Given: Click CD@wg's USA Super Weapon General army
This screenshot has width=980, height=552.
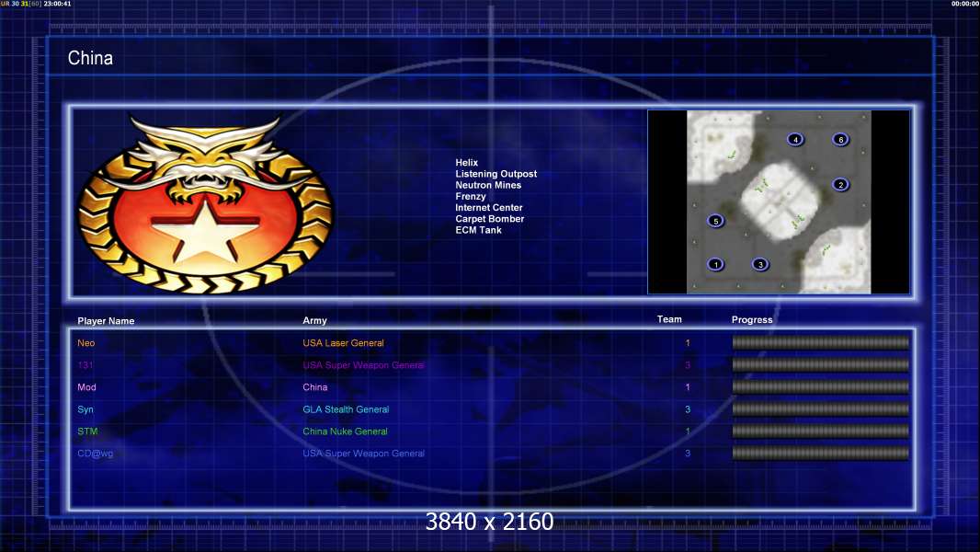Looking at the screenshot, I should 363,454.
